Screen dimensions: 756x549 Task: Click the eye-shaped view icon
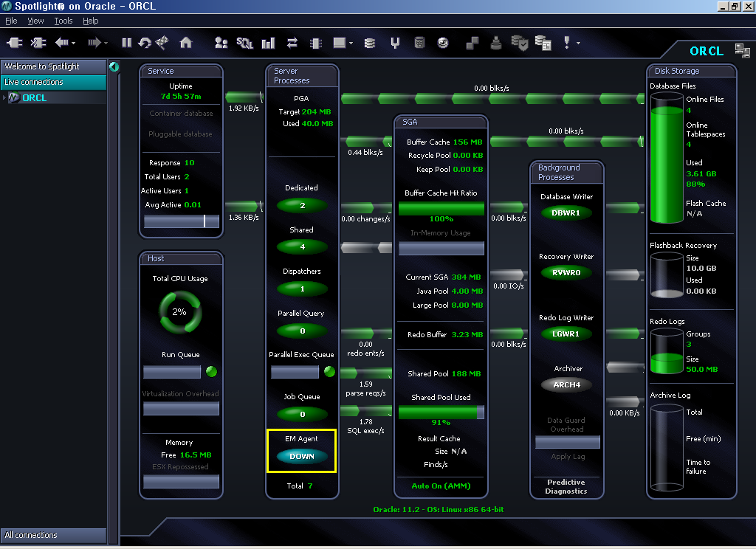(x=443, y=43)
